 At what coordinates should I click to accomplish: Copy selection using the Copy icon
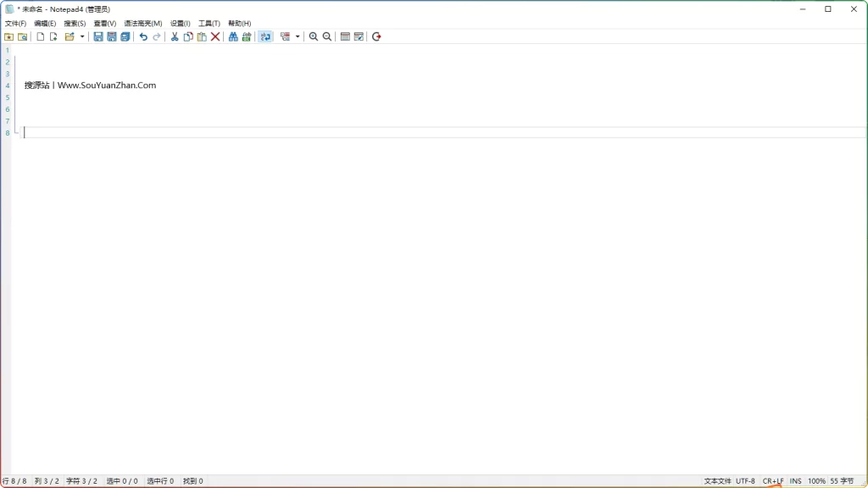point(186,36)
